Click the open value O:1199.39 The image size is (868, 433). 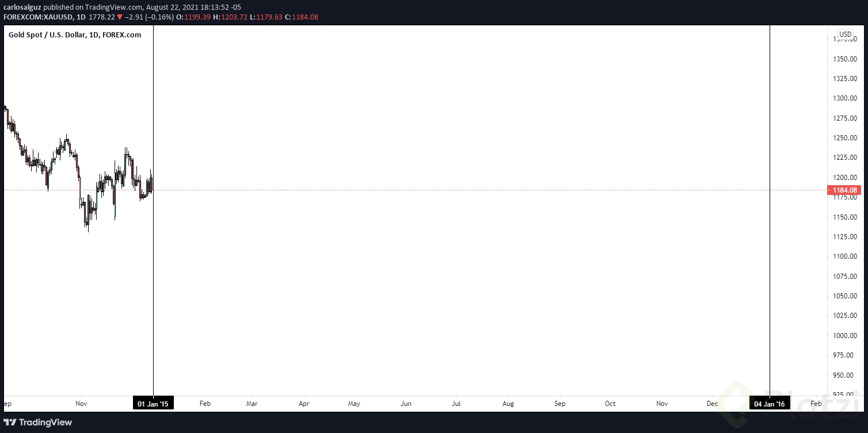(x=193, y=17)
